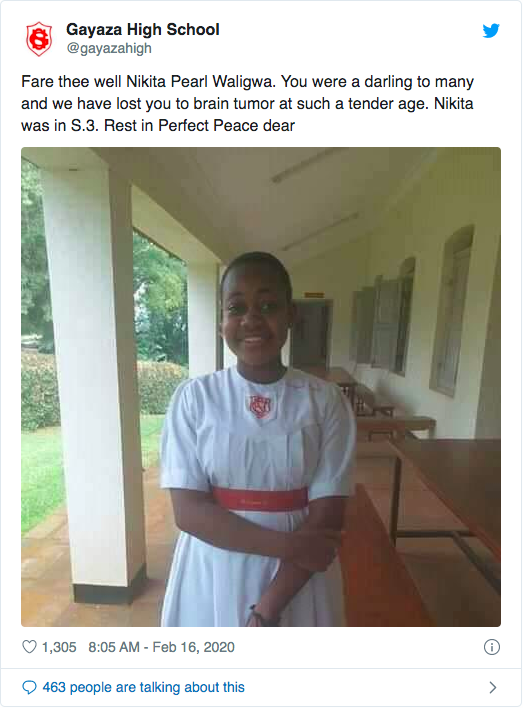The width and height of the screenshot is (523, 708).
Task: Open "463 people are talking about this"
Action: coord(144,687)
